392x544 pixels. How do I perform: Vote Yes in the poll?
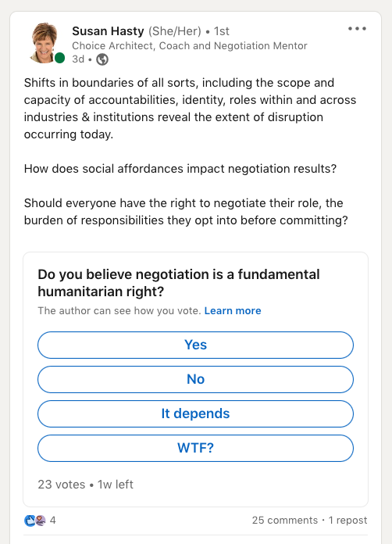(195, 345)
